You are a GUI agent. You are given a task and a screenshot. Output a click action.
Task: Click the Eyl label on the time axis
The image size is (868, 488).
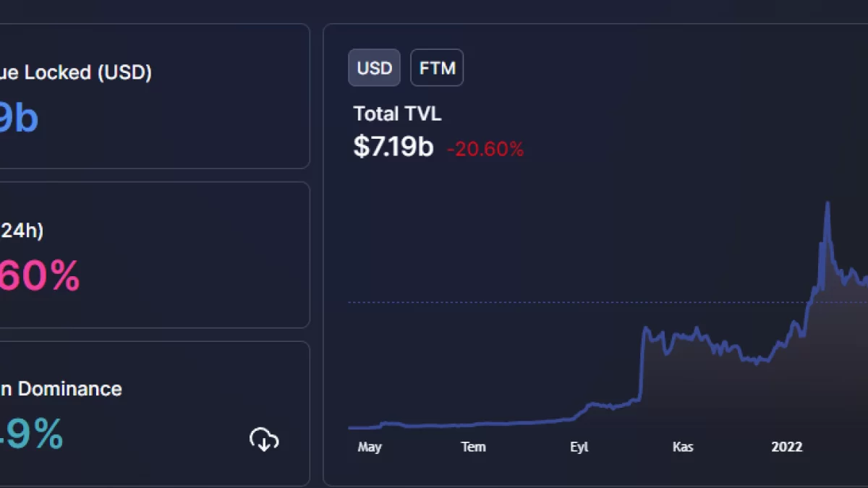pyautogui.click(x=579, y=447)
